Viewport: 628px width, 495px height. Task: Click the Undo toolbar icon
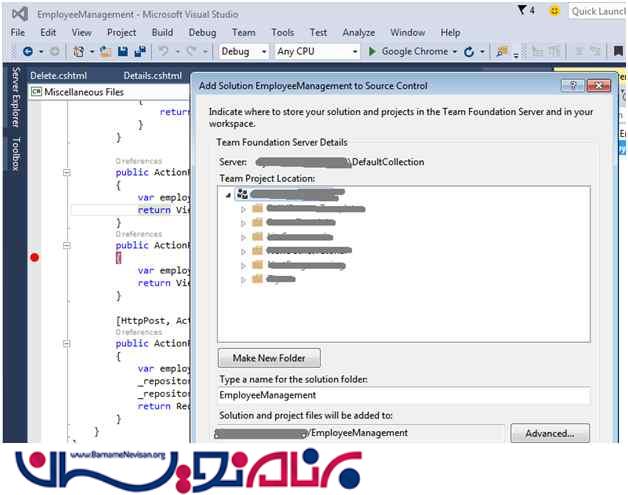click(163, 51)
